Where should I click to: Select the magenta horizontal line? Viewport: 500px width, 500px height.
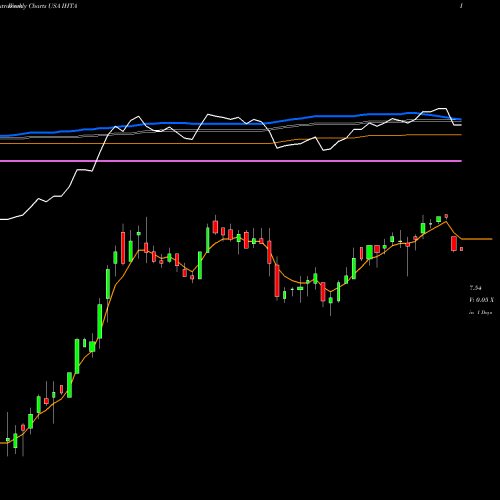(231, 161)
